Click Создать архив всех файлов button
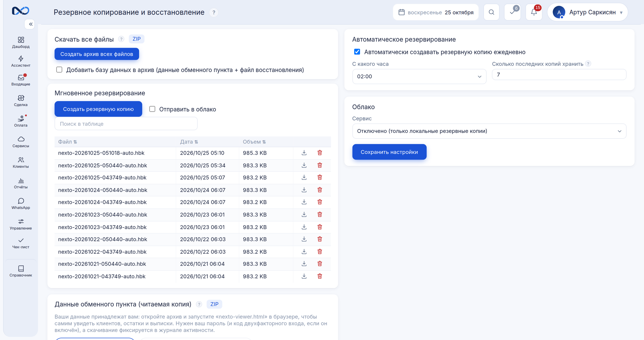 tap(97, 54)
